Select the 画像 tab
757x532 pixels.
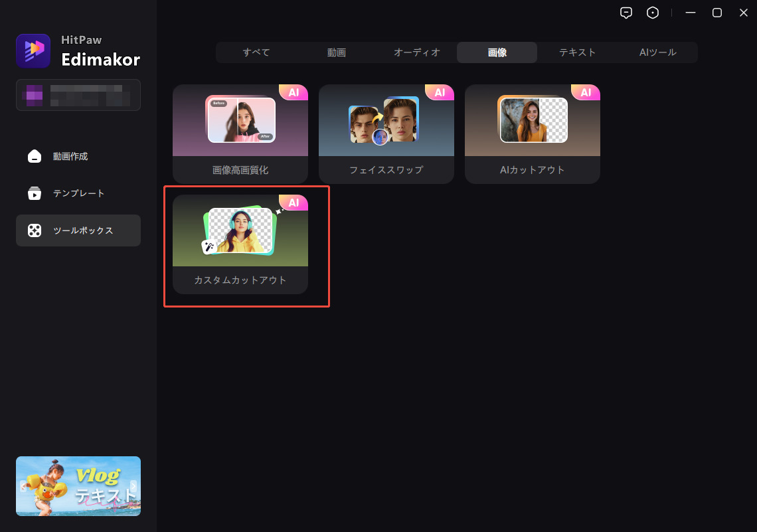pyautogui.click(x=497, y=52)
